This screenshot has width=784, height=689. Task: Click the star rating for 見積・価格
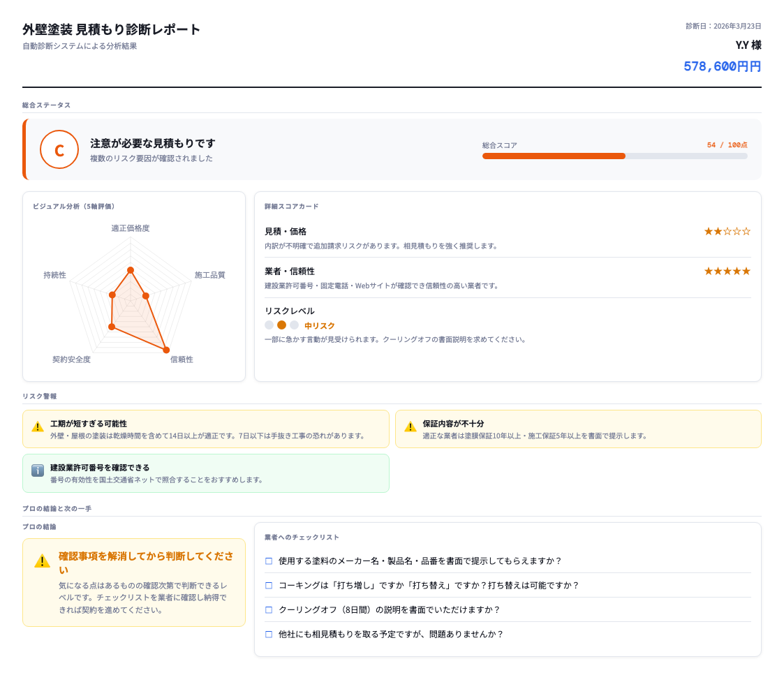click(x=727, y=230)
